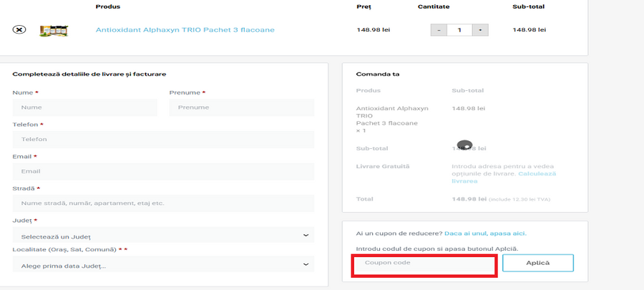
Task: Click the loading spinner in order summary
Action: tap(464, 145)
